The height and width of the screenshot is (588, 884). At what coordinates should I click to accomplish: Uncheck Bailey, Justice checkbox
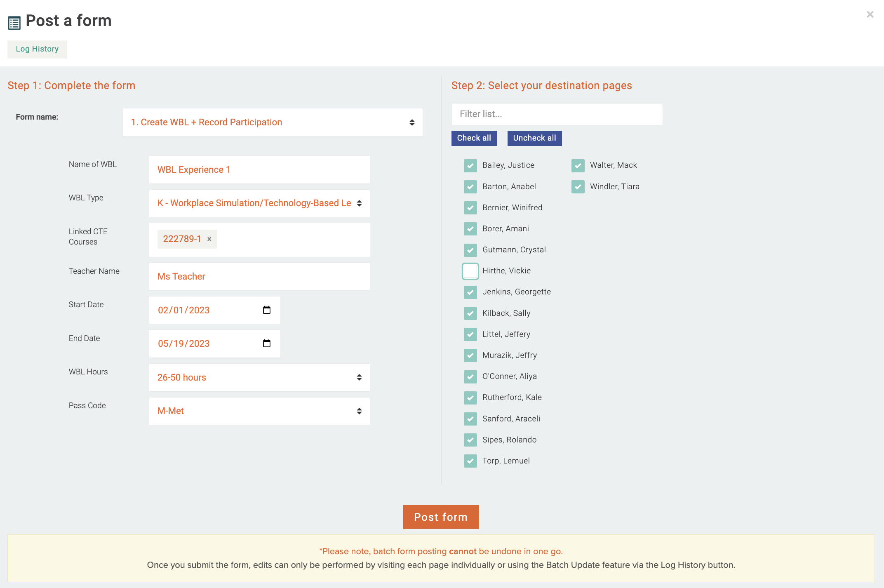[470, 165]
